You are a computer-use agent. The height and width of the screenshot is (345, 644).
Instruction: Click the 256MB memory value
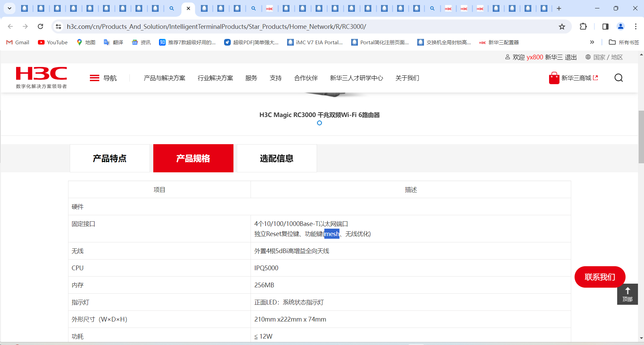[x=264, y=285]
